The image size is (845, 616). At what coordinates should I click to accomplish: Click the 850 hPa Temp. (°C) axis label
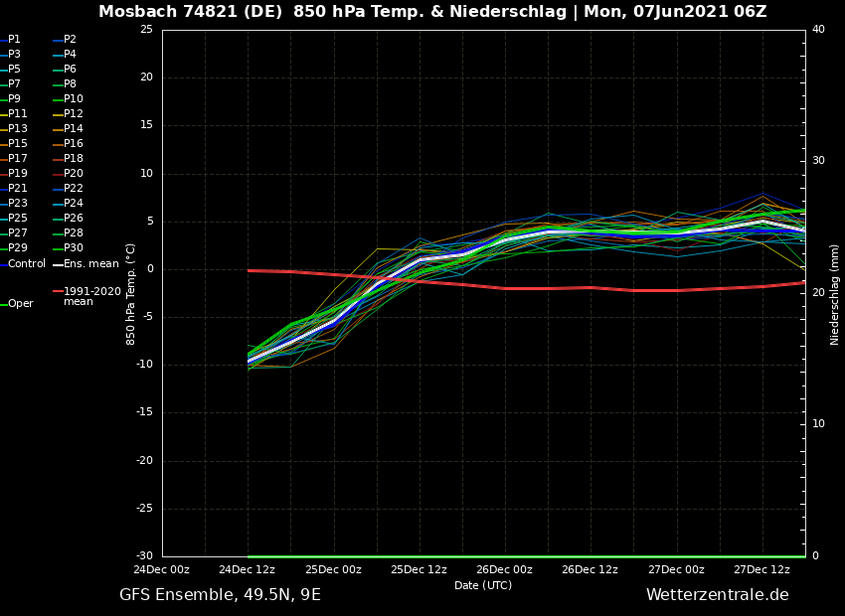point(131,294)
